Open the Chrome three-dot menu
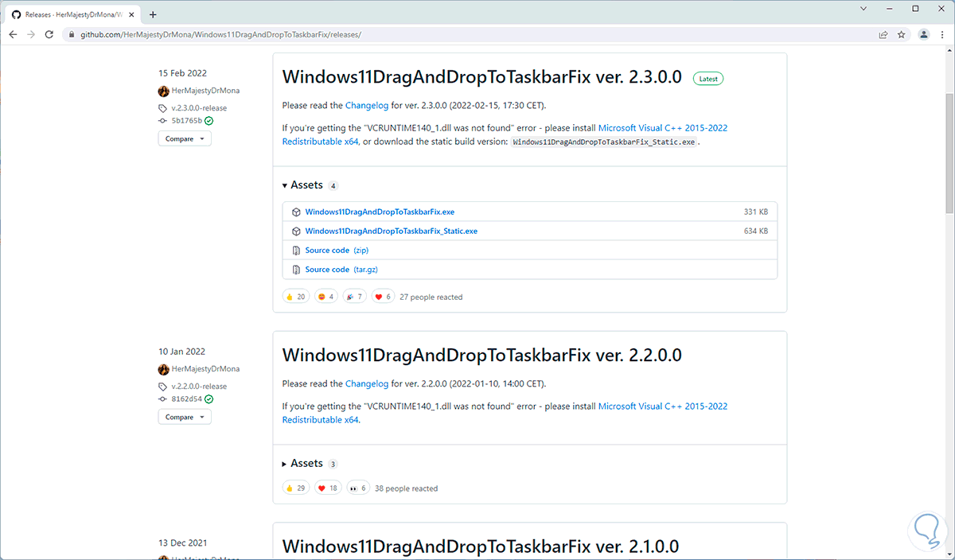Viewport: 955px width, 560px height. coord(943,35)
